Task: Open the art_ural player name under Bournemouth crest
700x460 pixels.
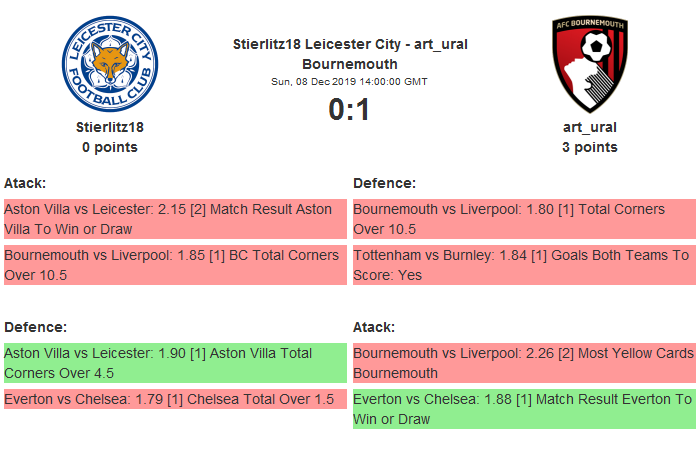Action: 589,127
